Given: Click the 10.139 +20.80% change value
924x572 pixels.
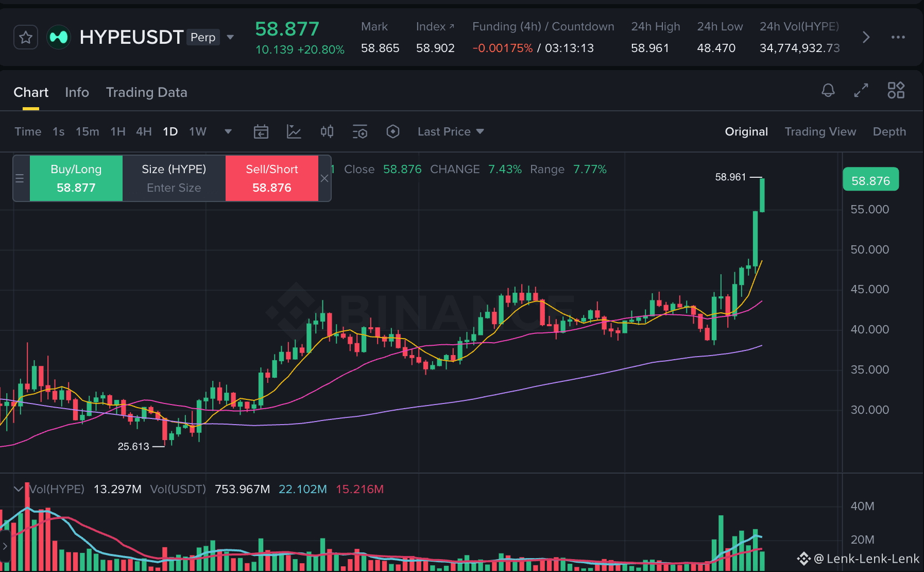Looking at the screenshot, I should pyautogui.click(x=300, y=49).
